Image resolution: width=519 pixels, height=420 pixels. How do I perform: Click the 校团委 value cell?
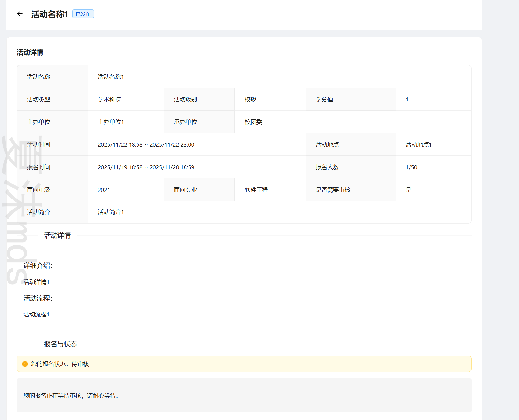353,122
